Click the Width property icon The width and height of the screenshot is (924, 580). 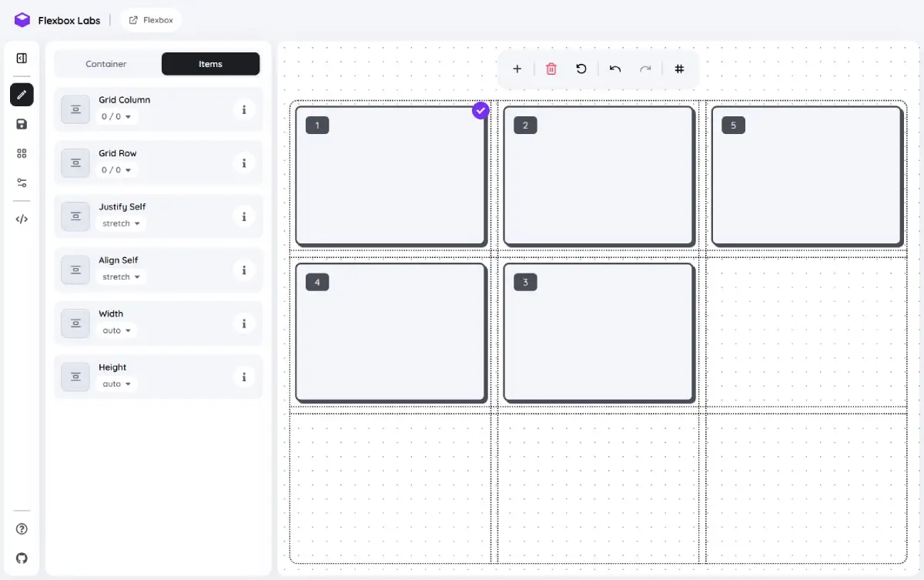point(75,324)
